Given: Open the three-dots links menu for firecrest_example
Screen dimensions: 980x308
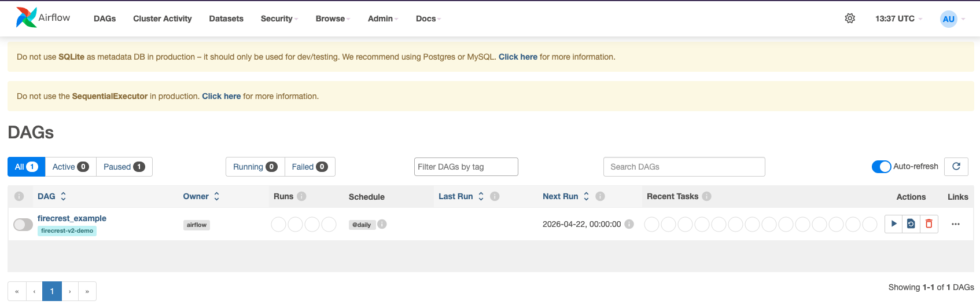Looking at the screenshot, I should coord(956,224).
